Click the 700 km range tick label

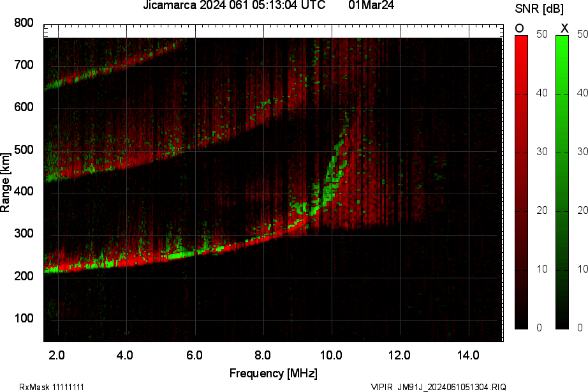[24, 65]
